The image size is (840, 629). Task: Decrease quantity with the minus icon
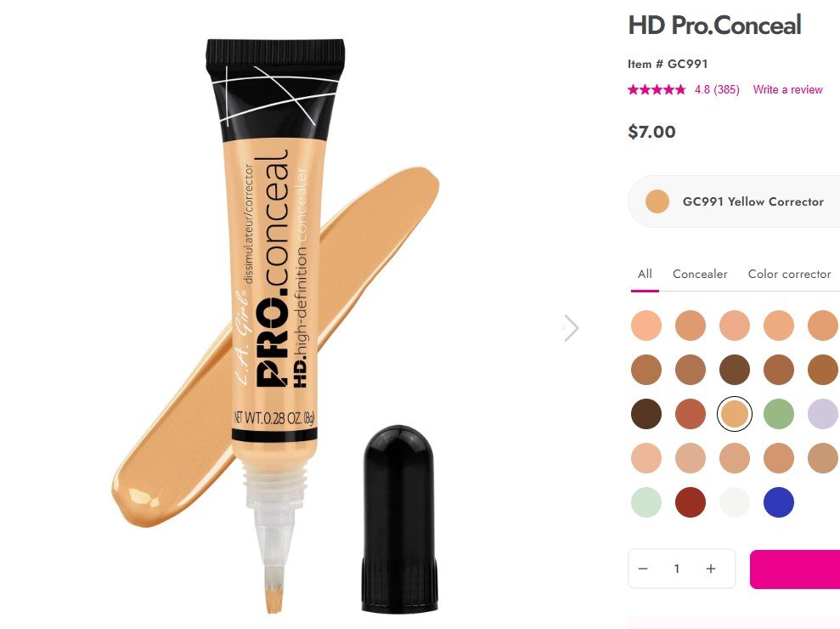pyautogui.click(x=644, y=569)
